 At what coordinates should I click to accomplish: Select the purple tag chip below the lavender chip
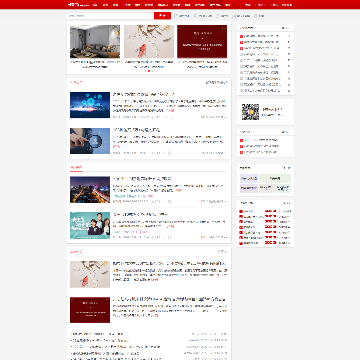[x=249, y=188]
